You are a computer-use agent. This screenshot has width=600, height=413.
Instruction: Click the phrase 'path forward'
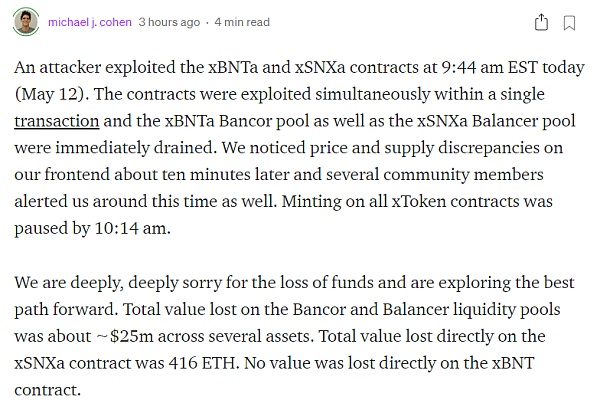pyautogui.click(x=65, y=309)
